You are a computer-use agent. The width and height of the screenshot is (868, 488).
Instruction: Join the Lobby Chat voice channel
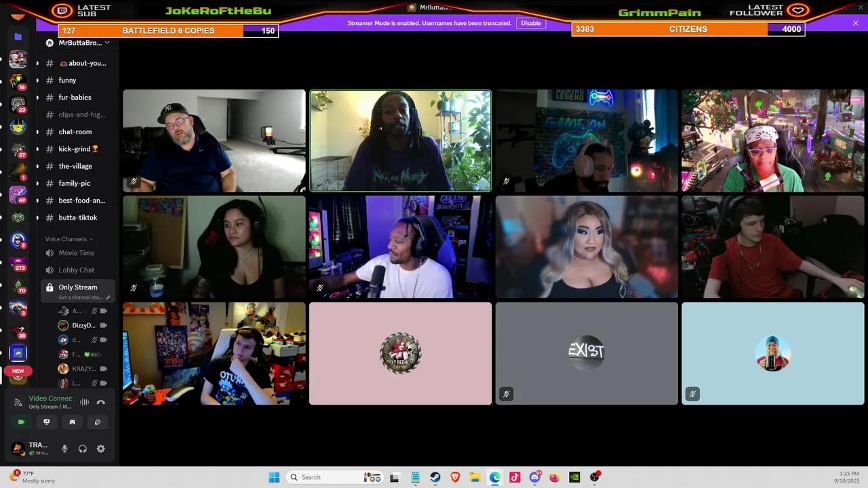pyautogui.click(x=77, y=270)
